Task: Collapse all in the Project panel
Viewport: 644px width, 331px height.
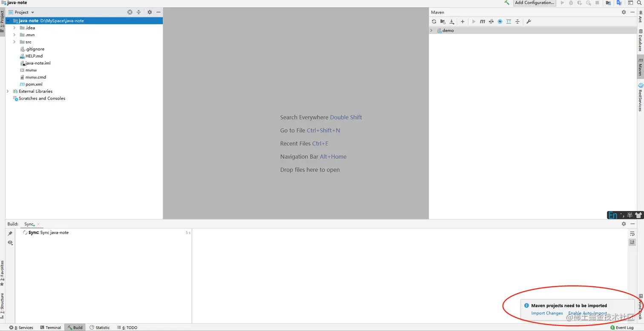Action: coord(138,12)
